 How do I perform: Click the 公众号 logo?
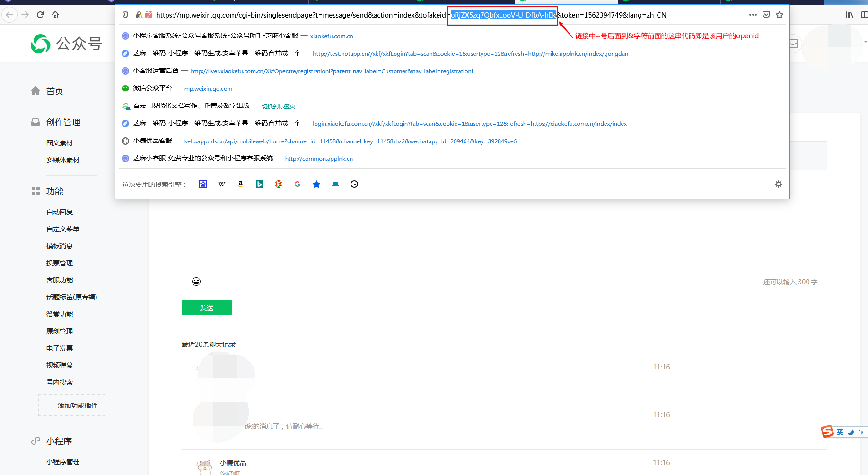click(66, 44)
